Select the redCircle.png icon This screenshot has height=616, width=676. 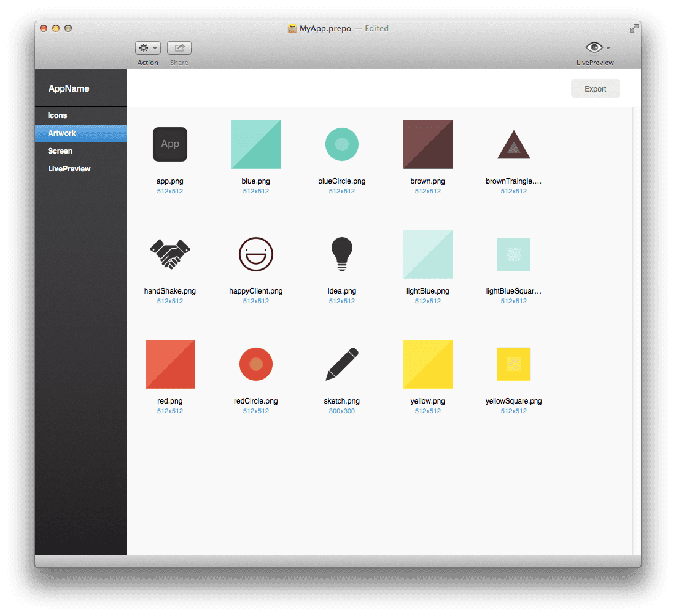pos(255,364)
